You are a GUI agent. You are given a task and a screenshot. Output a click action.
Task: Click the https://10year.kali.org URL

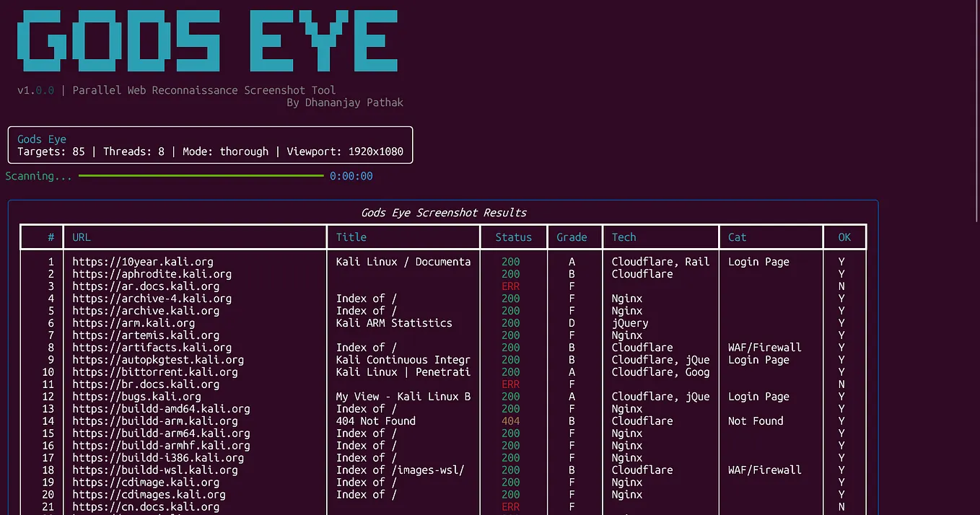pyautogui.click(x=143, y=262)
